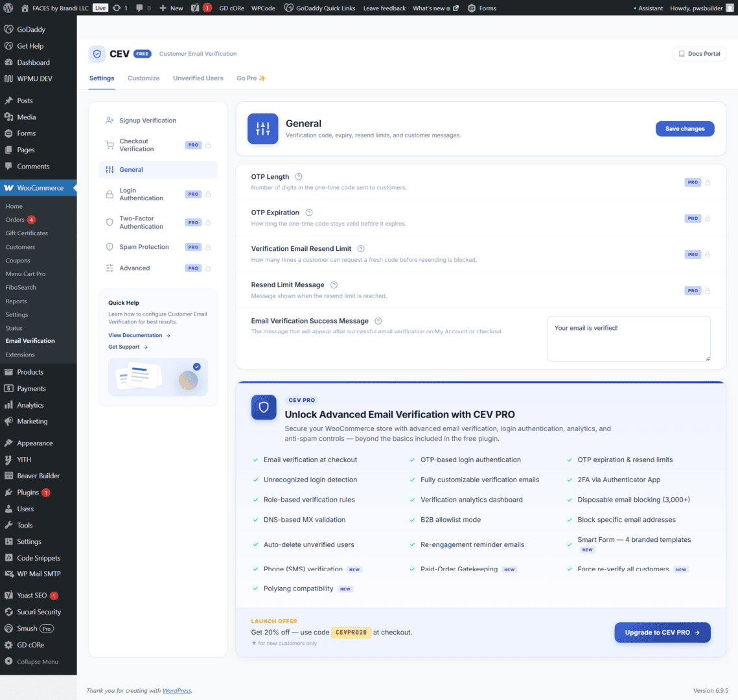Select Two-Factor Authentication section

coord(158,222)
